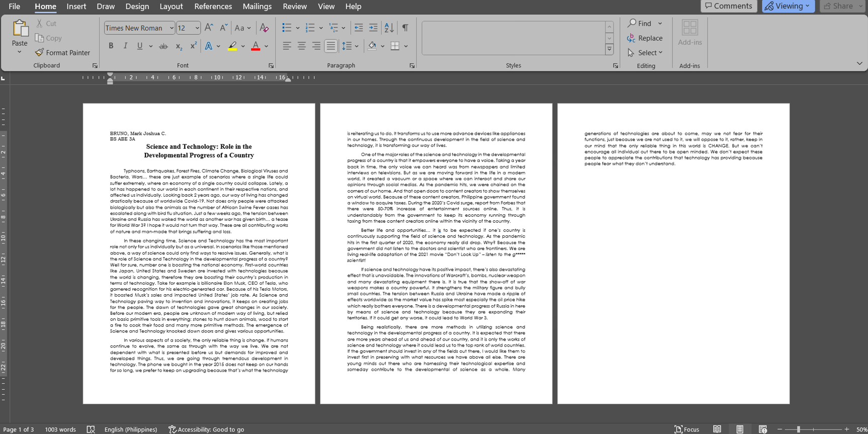Click English (Philippines) language indicator
Screen dimensions: 868x434
[131, 429]
